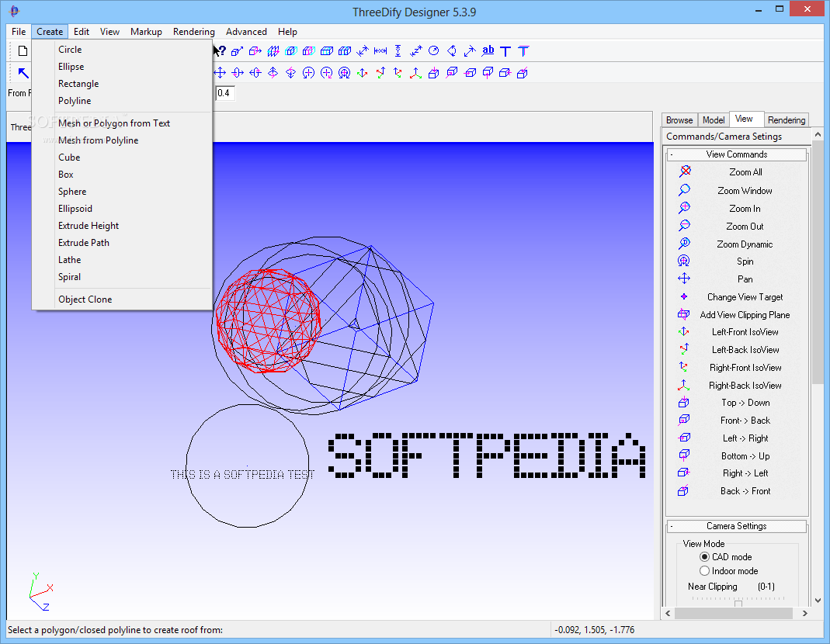
Task: Collapse the Camera Settings section
Action: click(x=672, y=526)
